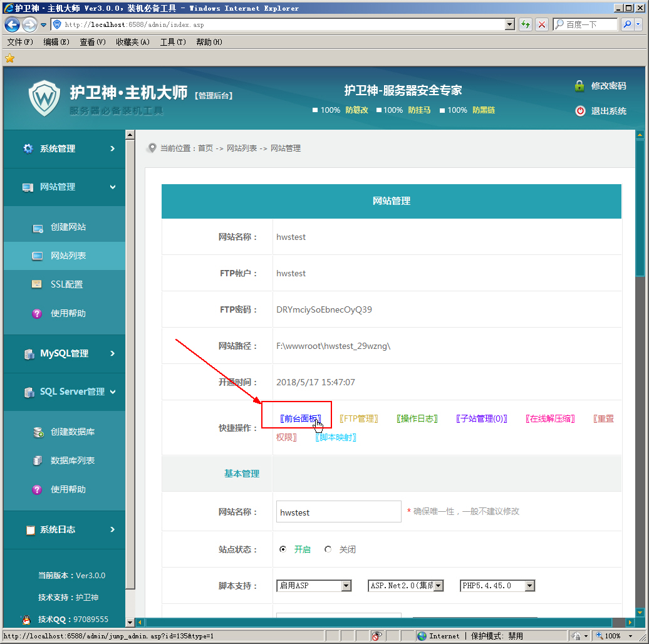Viewport: 649px width, 644px height.
Task: Open the 启用ASP script dropdown
Action: click(346, 586)
